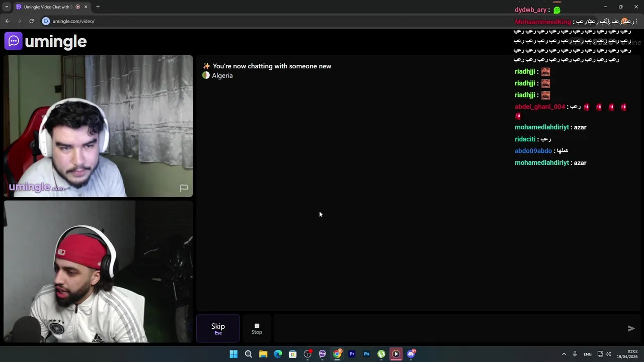Open the media player app in taskbar
Viewport: 644px width, 362px height.
point(396,354)
